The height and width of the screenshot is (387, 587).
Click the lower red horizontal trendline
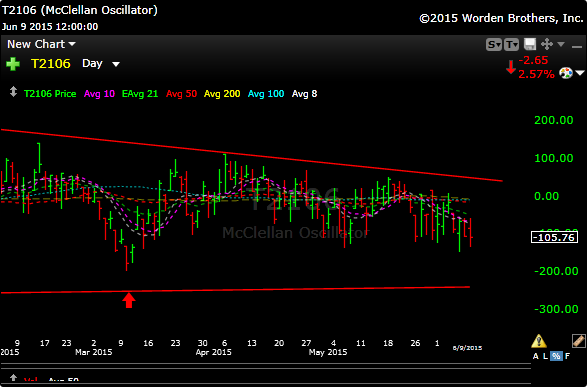pyautogui.click(x=235, y=290)
